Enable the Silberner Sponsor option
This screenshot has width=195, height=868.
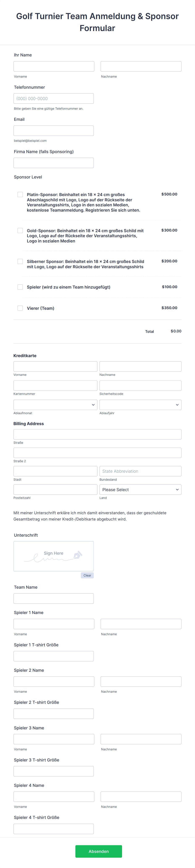[x=20, y=261]
